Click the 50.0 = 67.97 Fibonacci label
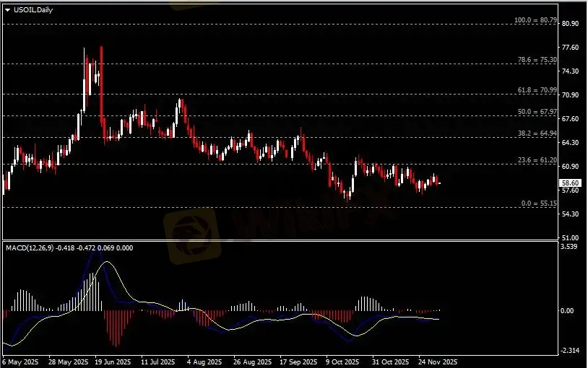The height and width of the screenshot is (368, 588). click(x=539, y=112)
